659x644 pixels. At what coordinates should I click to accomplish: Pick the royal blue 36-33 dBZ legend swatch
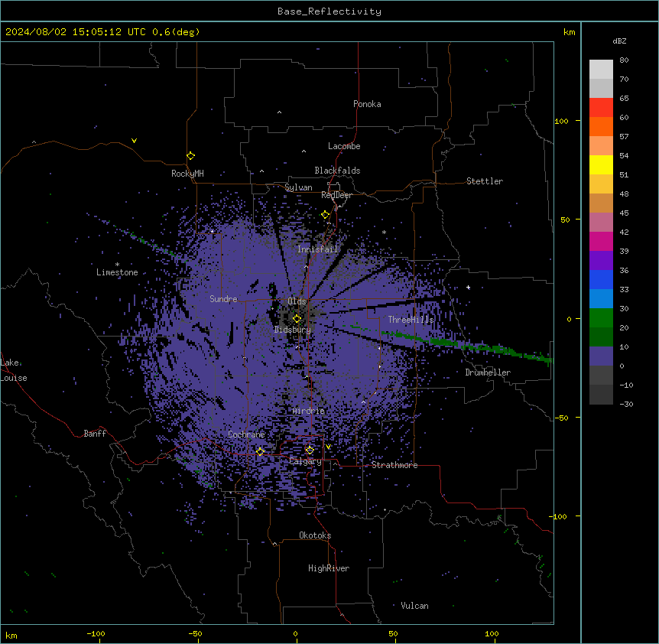tap(601, 279)
